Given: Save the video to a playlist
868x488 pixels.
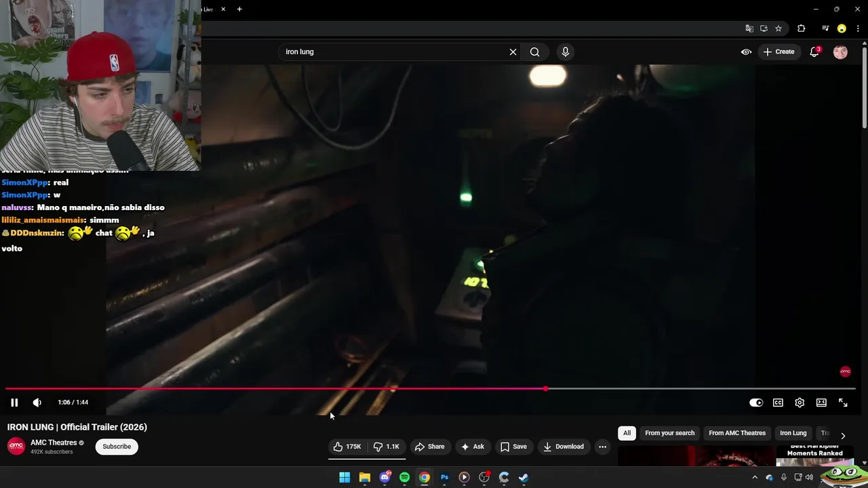Looking at the screenshot, I should (x=513, y=447).
